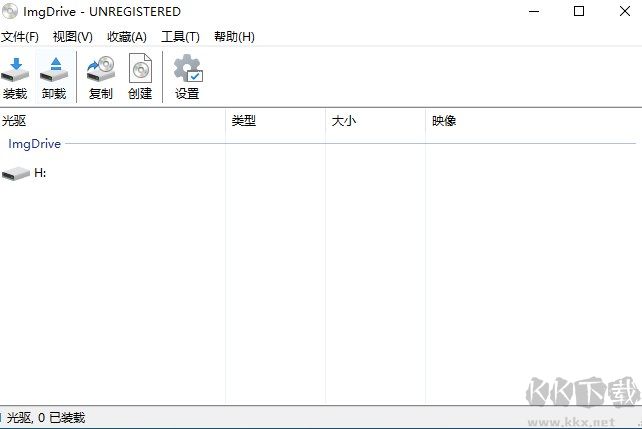Screen dimensions: 642x429
Task: Open the 文件(F) menu
Action: click(20, 37)
